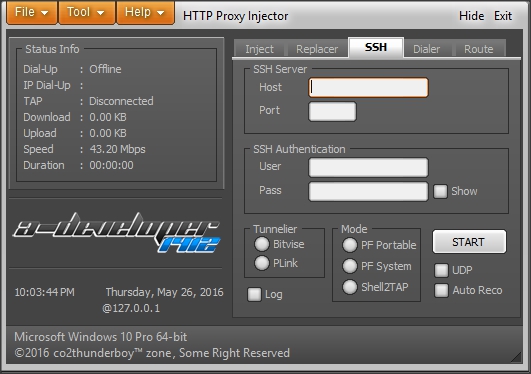This screenshot has width=531, height=374.
Task: Click the Hide link in title bar
Action: [471, 16]
